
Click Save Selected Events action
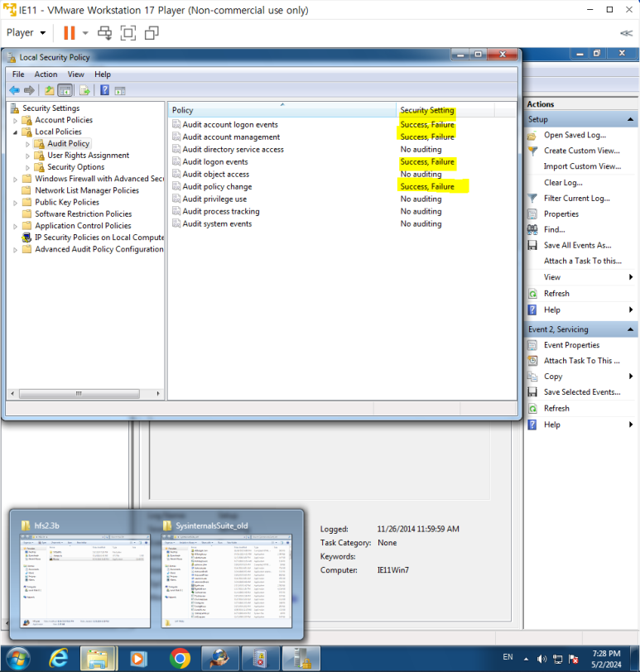[x=582, y=391]
